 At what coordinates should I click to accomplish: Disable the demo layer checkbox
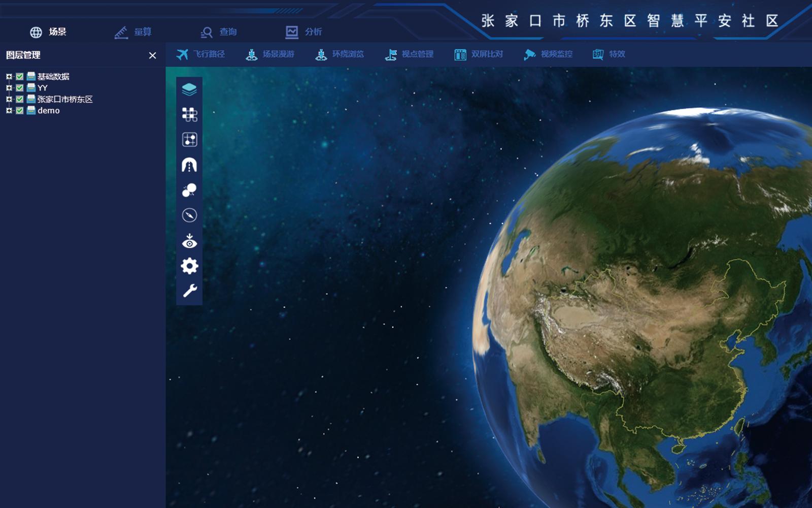pos(20,111)
